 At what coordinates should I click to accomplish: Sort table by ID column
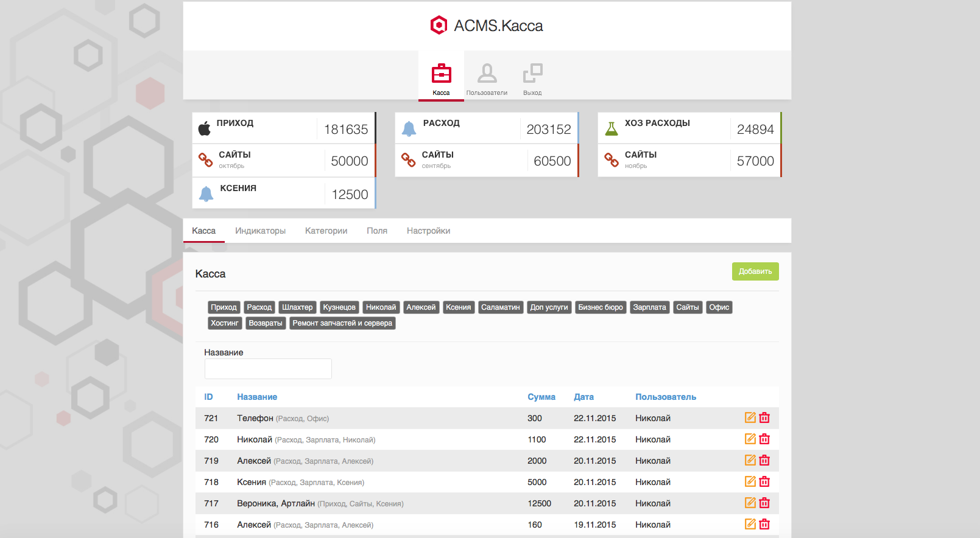click(208, 397)
